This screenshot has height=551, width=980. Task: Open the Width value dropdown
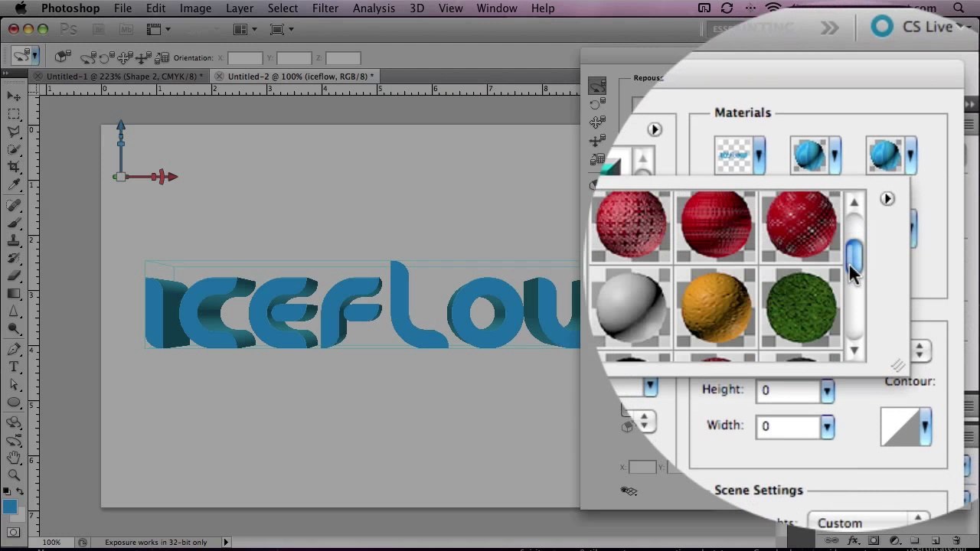tap(827, 426)
